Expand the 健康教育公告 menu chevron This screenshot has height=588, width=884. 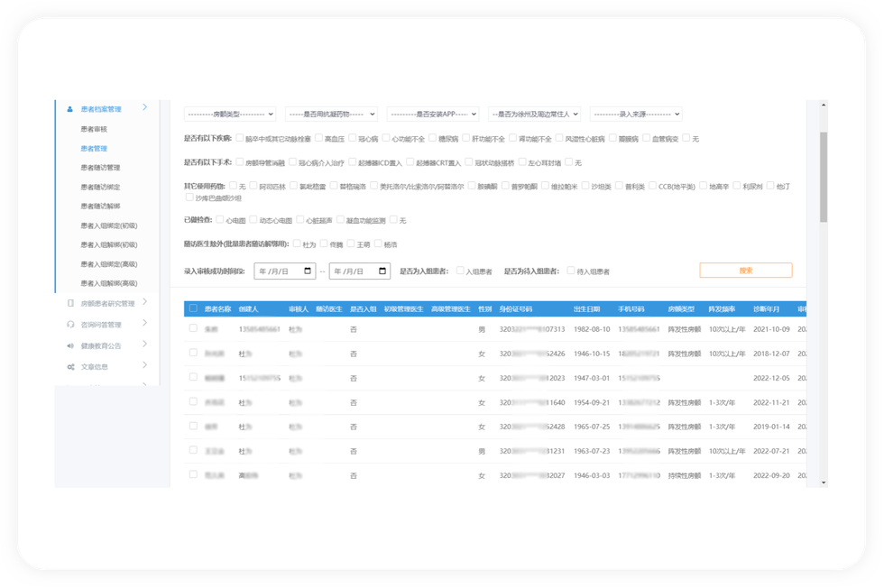pyautogui.click(x=145, y=344)
